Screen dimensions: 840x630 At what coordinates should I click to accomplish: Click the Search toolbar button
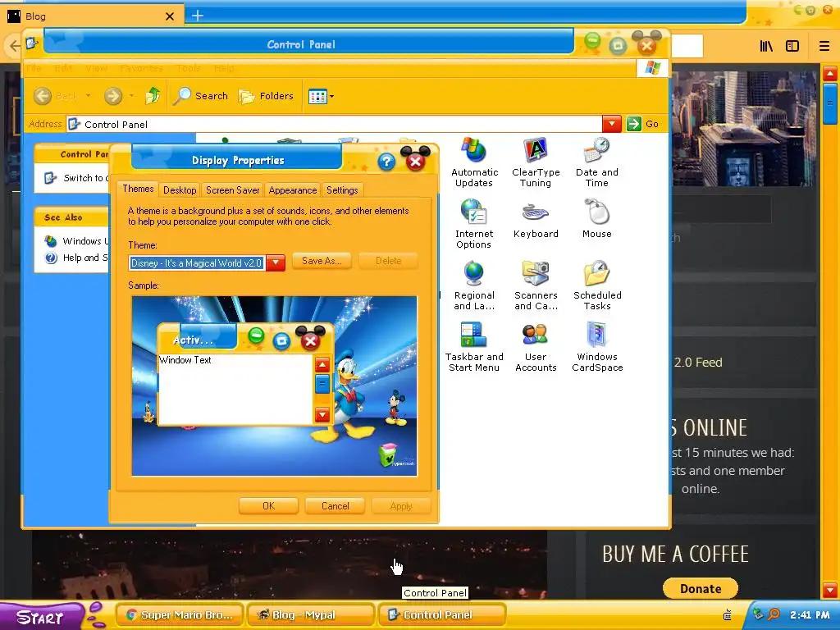coord(201,96)
